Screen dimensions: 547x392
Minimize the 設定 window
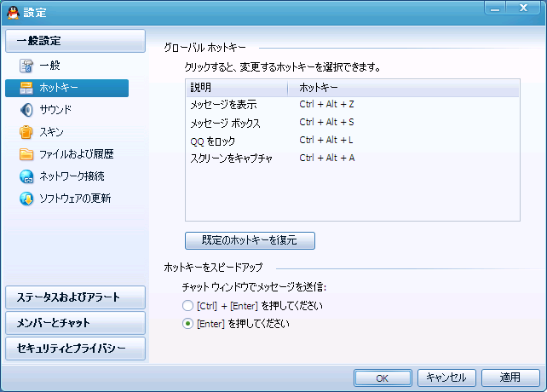[x=495, y=8]
